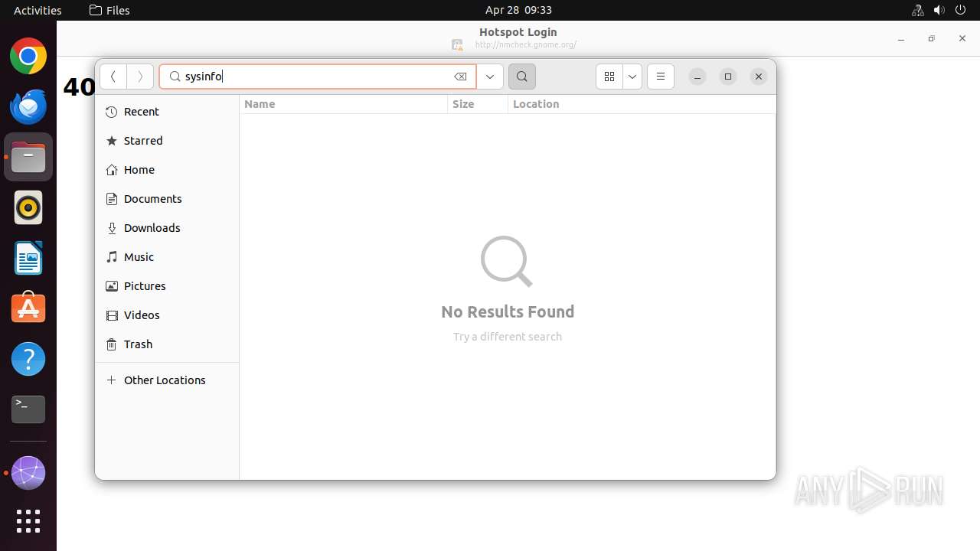Click volume icon in top bar
The image size is (980, 551).
click(939, 10)
